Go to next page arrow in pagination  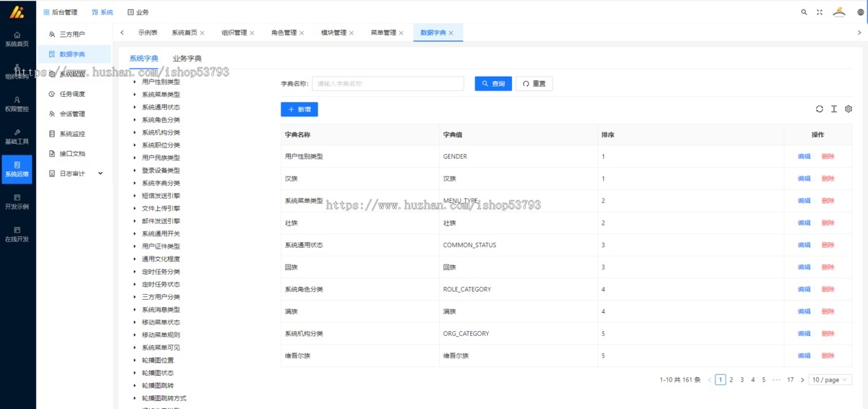pos(802,379)
